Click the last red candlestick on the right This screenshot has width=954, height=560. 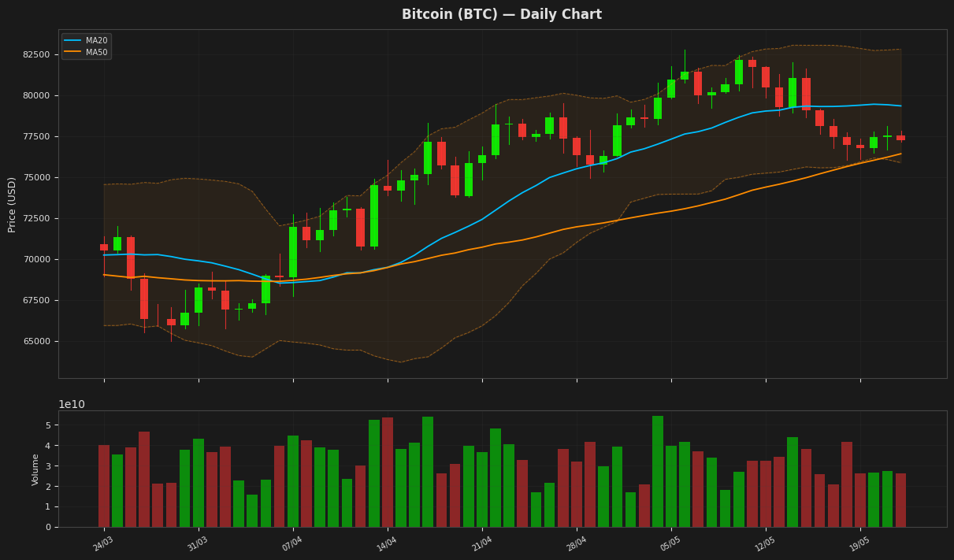point(900,138)
